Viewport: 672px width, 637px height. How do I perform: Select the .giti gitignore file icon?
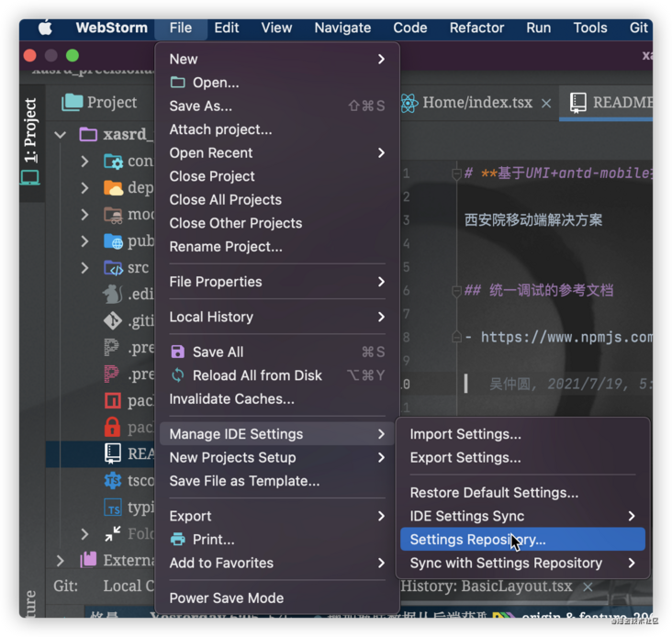(x=113, y=320)
